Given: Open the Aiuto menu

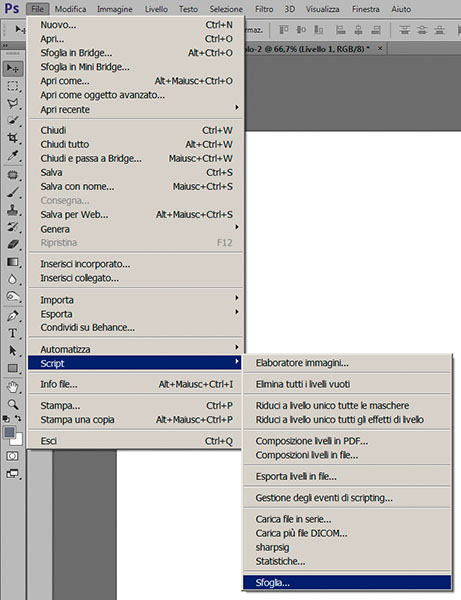Looking at the screenshot, I should pyautogui.click(x=401, y=9).
